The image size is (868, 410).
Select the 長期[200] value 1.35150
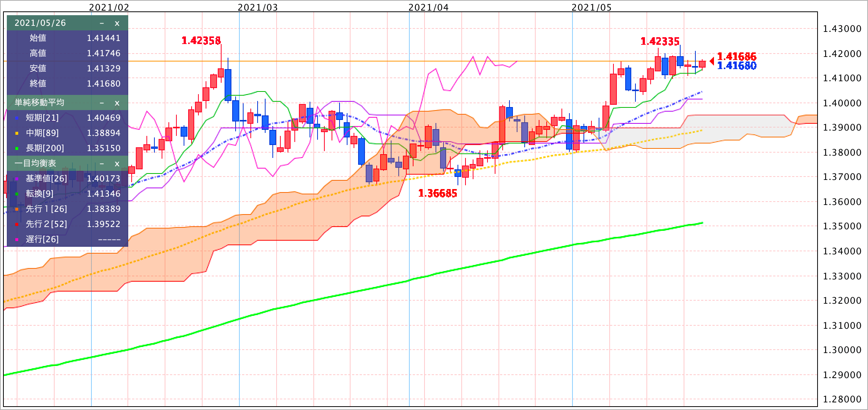click(x=104, y=148)
